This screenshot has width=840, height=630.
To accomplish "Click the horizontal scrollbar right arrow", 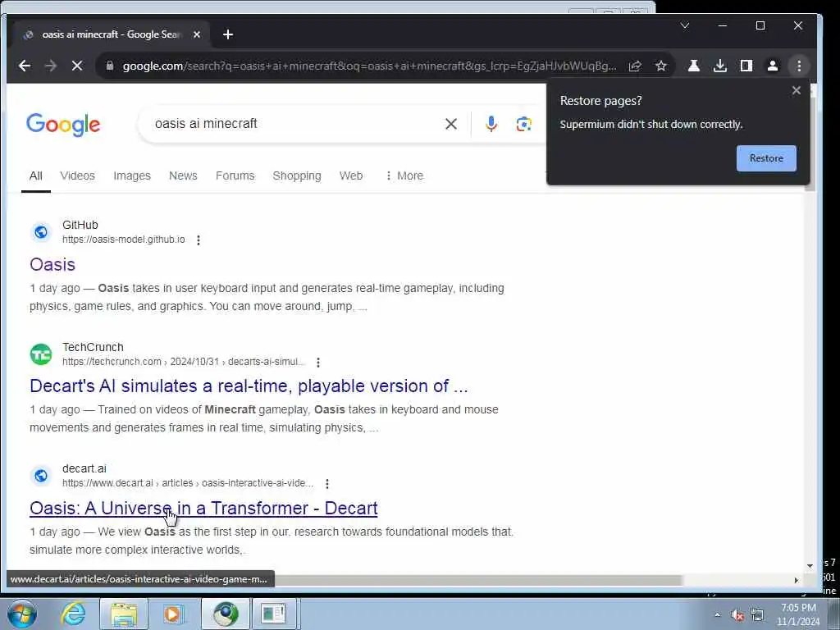I will (x=796, y=580).
